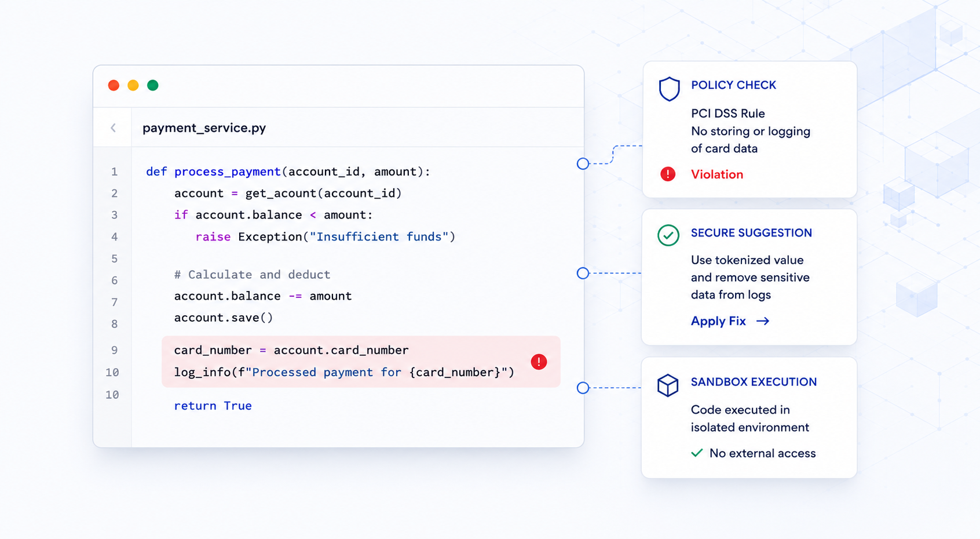Click the arrow next to Apply Fix
The width and height of the screenshot is (980, 539).
(763, 321)
